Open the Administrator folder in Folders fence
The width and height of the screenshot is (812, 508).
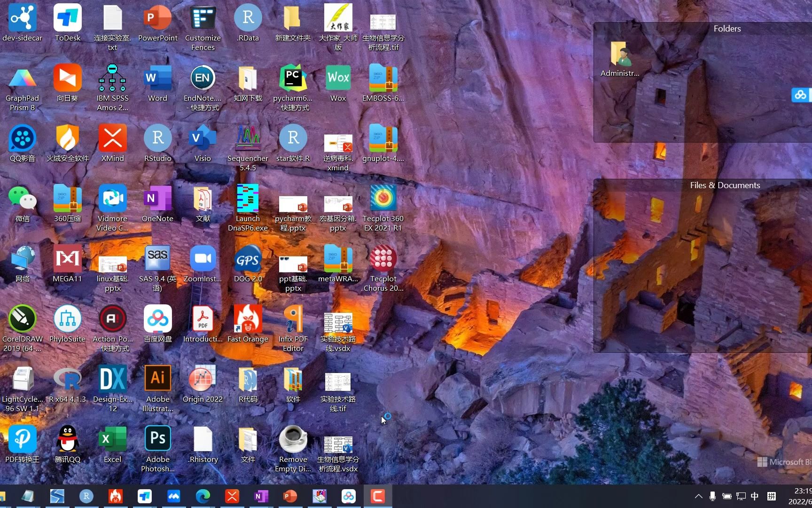pyautogui.click(x=620, y=59)
